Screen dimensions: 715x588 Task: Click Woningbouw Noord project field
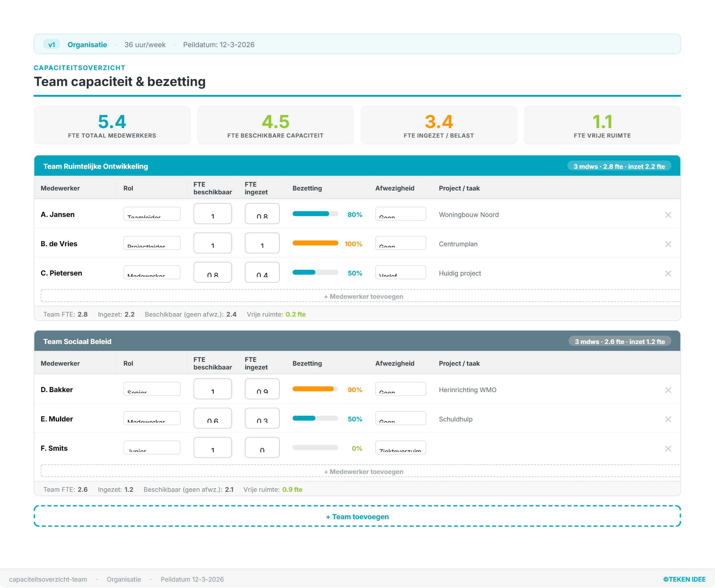click(468, 215)
